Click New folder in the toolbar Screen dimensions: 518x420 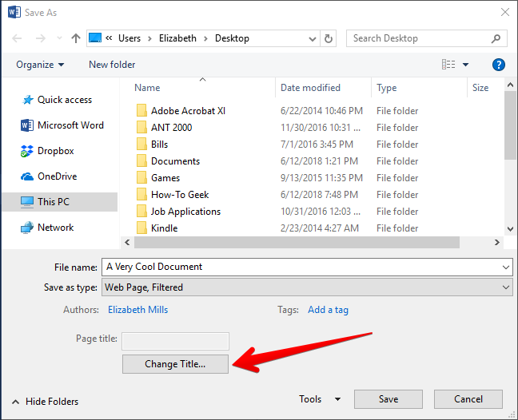point(112,65)
